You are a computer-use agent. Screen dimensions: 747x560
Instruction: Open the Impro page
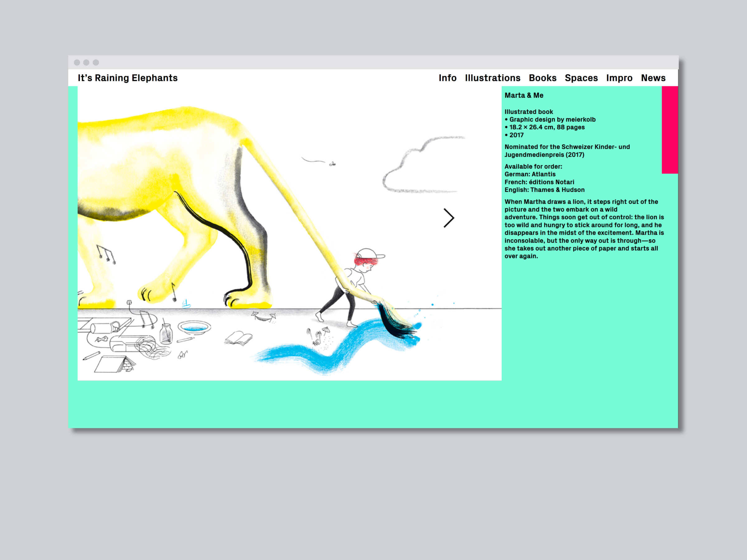(x=619, y=78)
